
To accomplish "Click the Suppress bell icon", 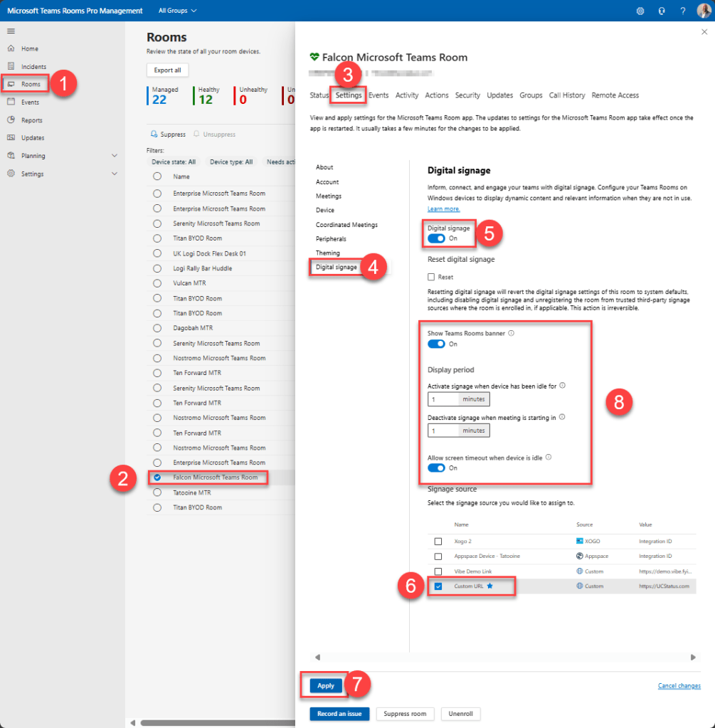I will (154, 134).
